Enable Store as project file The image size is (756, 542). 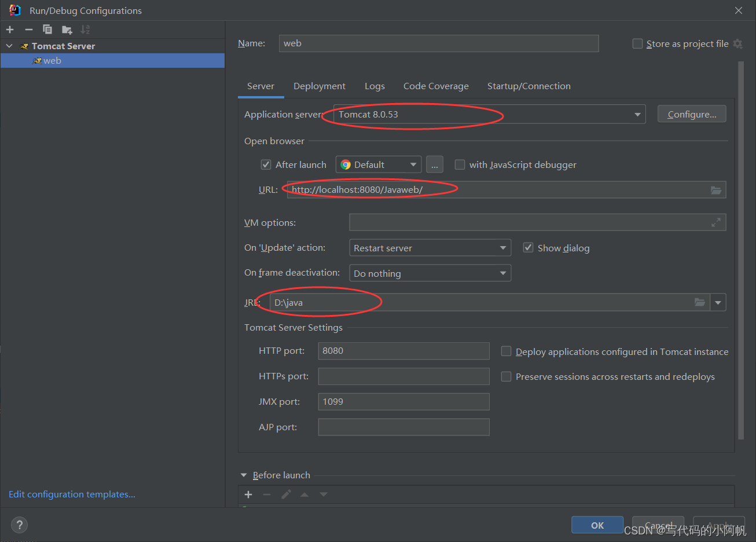coord(637,43)
